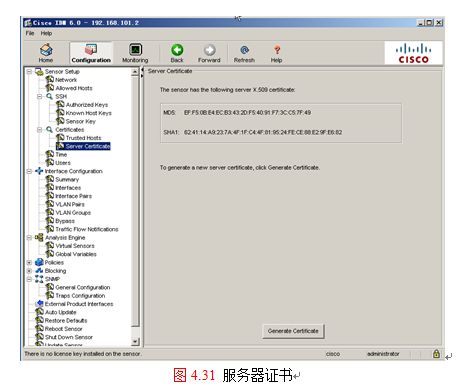
Task: Open the Home toolbar icon
Action: pyautogui.click(x=46, y=50)
